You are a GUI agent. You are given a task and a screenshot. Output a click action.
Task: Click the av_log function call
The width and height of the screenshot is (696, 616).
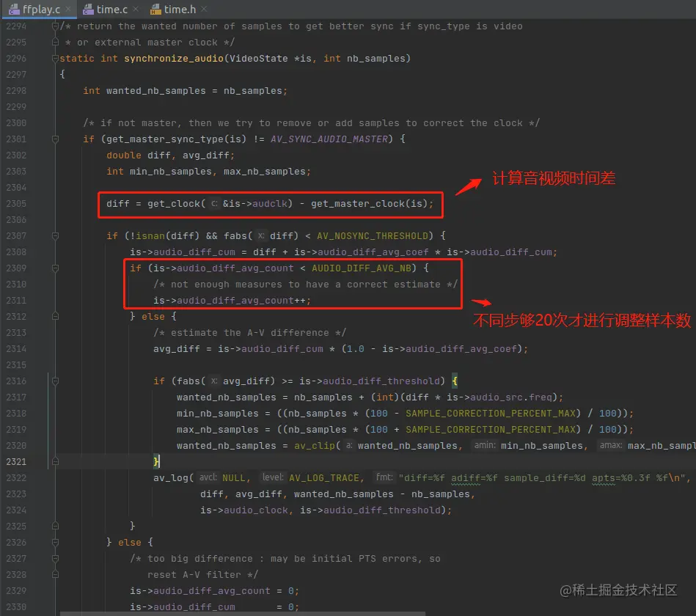click(170, 478)
